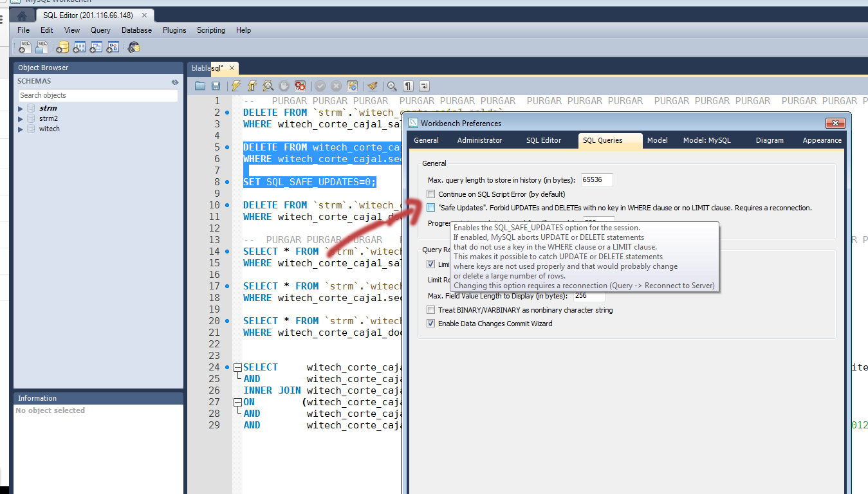The image size is (868, 494).
Task: Toggle the auto-commit mode icon
Action: click(352, 86)
